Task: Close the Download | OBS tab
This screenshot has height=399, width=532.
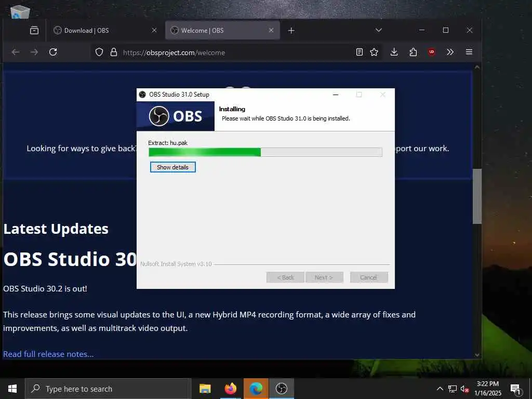Action: coord(154,31)
